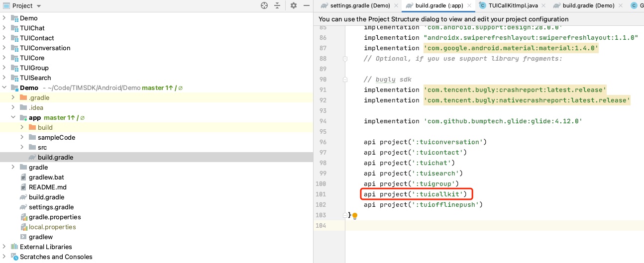
Task: Select local.properties in project tree
Action: 52,227
